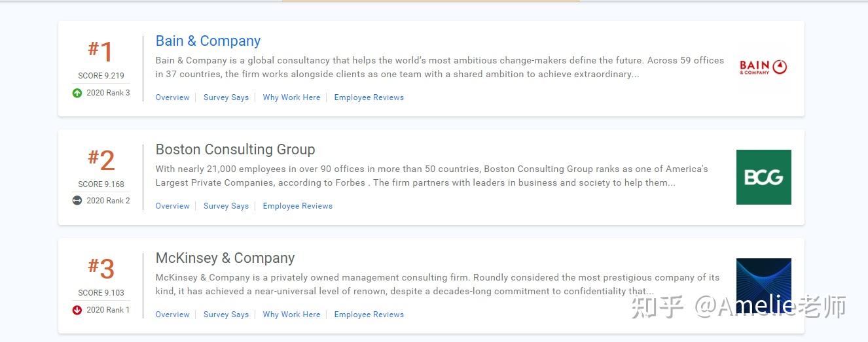This screenshot has width=868, height=342.
Task: Click the SCORE 9.219 text
Action: click(101, 76)
